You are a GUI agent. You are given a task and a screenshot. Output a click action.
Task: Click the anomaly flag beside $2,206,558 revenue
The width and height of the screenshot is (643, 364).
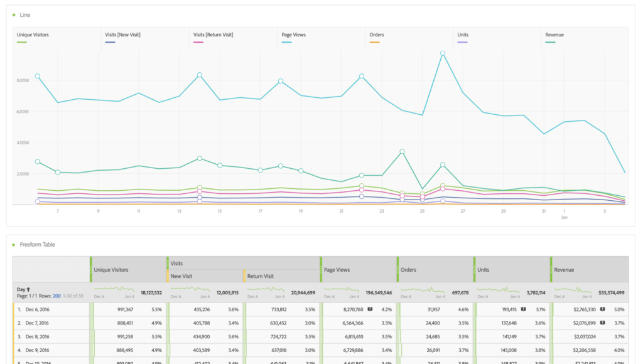tap(603, 349)
